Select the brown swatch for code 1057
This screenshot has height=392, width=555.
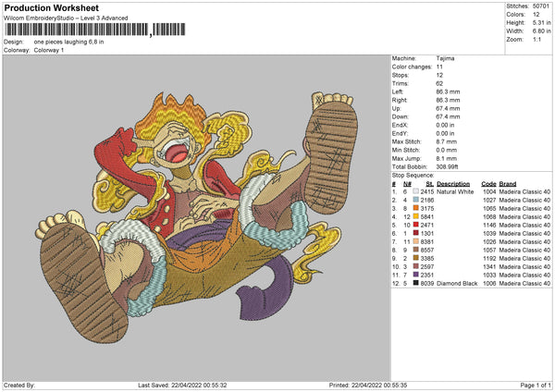tap(415, 250)
